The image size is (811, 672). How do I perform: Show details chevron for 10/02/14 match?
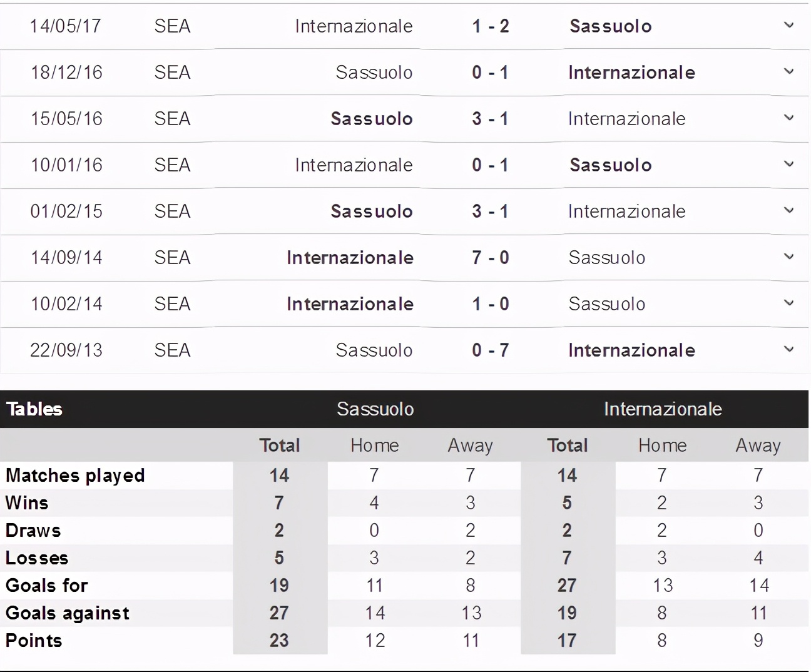click(x=788, y=303)
